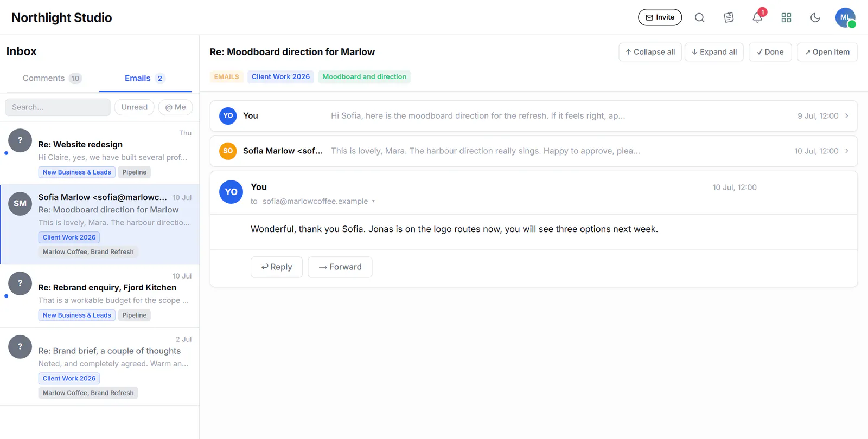Screen dimensions: 868x439
Task: Toggle dark mode moon icon
Action: tap(815, 17)
